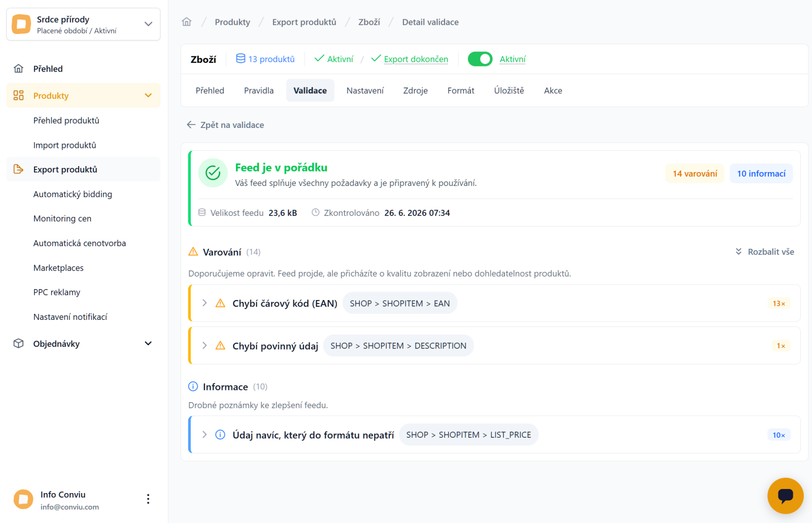
Task: Click the clock icon by Zkontrolováno
Action: (x=316, y=213)
